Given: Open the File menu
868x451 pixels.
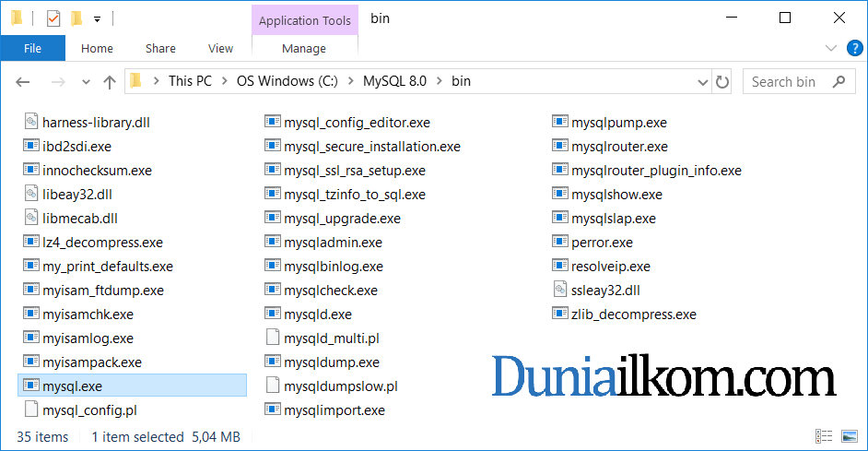Looking at the screenshot, I should tap(32, 49).
